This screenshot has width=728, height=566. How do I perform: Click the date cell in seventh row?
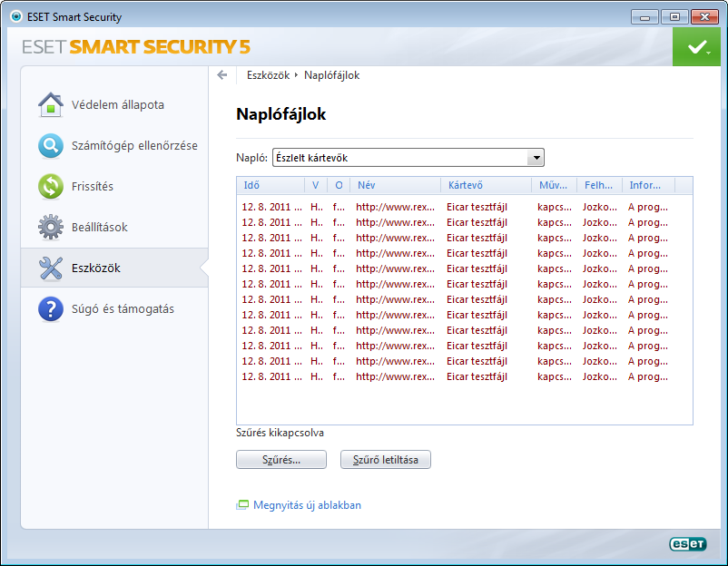[271, 299]
